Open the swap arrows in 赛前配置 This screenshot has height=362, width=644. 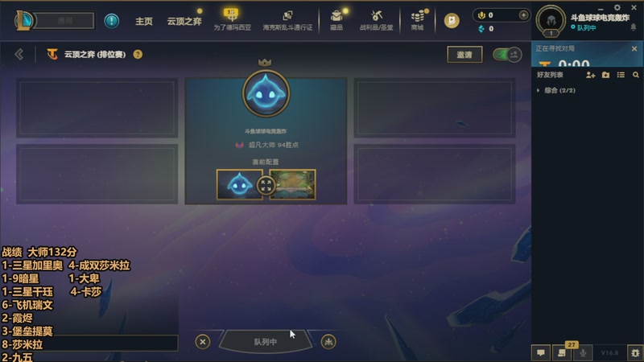click(x=266, y=185)
